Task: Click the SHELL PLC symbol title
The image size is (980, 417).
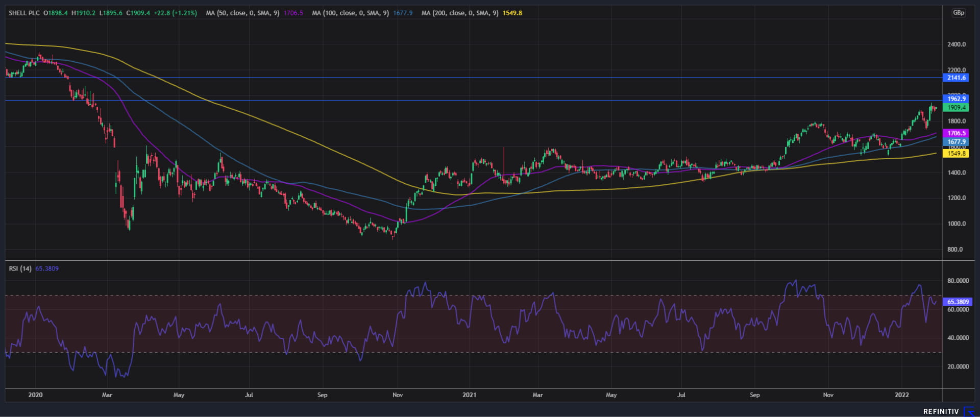Action: click(x=24, y=13)
